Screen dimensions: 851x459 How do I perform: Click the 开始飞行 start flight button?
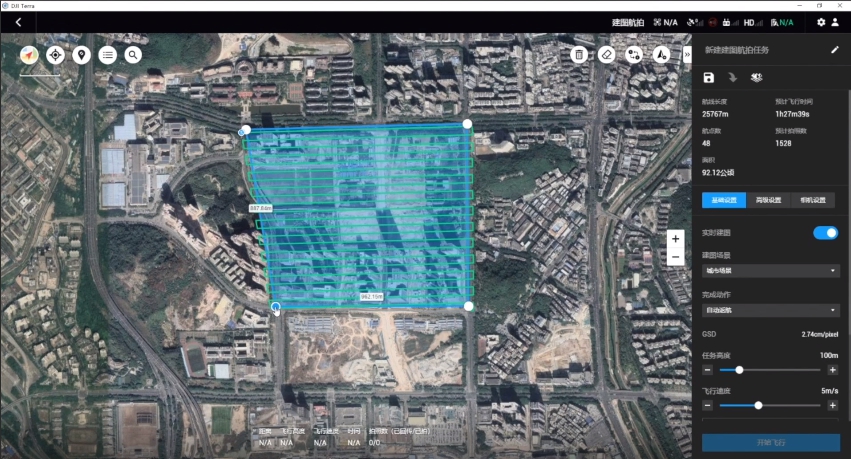[770, 442]
